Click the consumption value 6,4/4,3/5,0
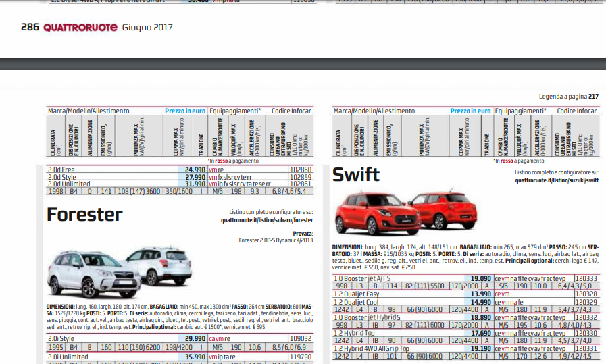The height and width of the screenshot is (364, 606). point(575,286)
